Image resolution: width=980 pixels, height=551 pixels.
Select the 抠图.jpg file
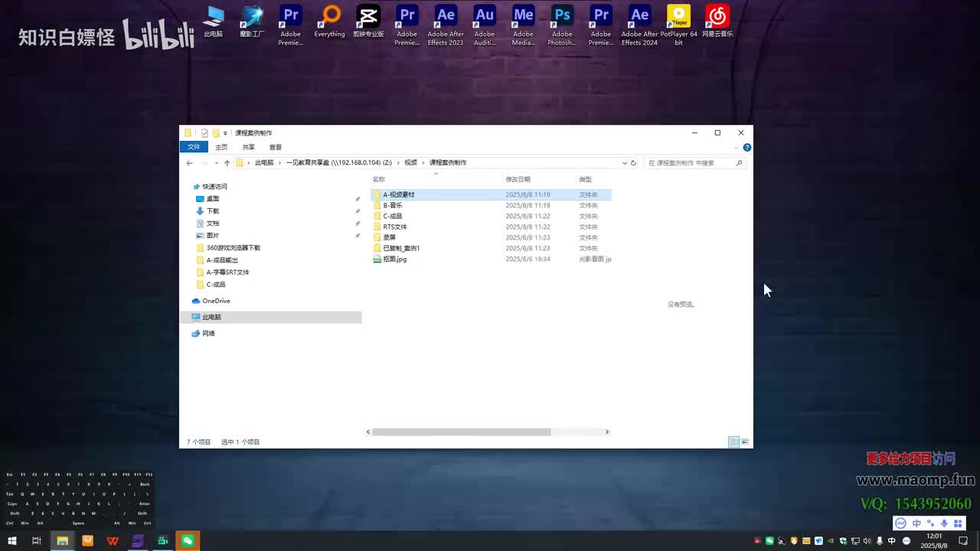tap(394, 259)
